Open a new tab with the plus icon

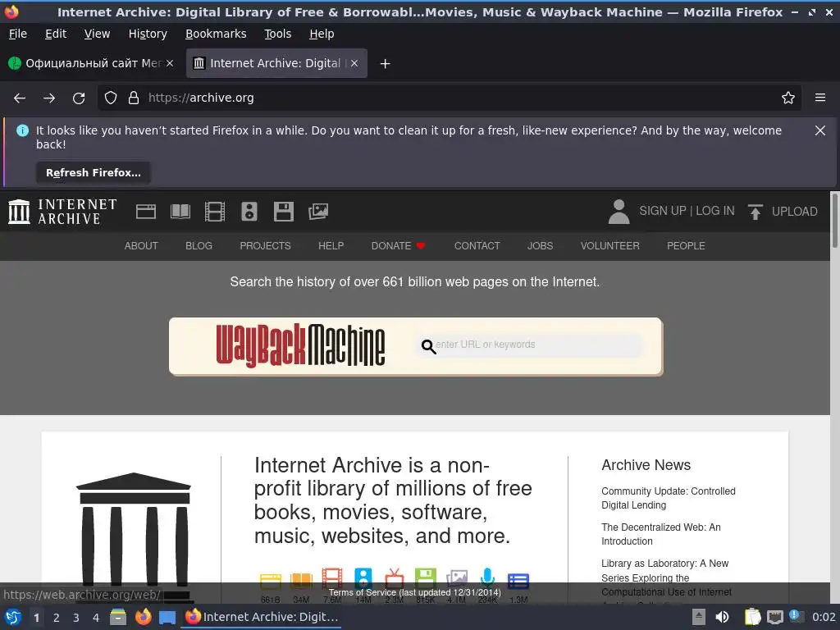pyautogui.click(x=385, y=64)
